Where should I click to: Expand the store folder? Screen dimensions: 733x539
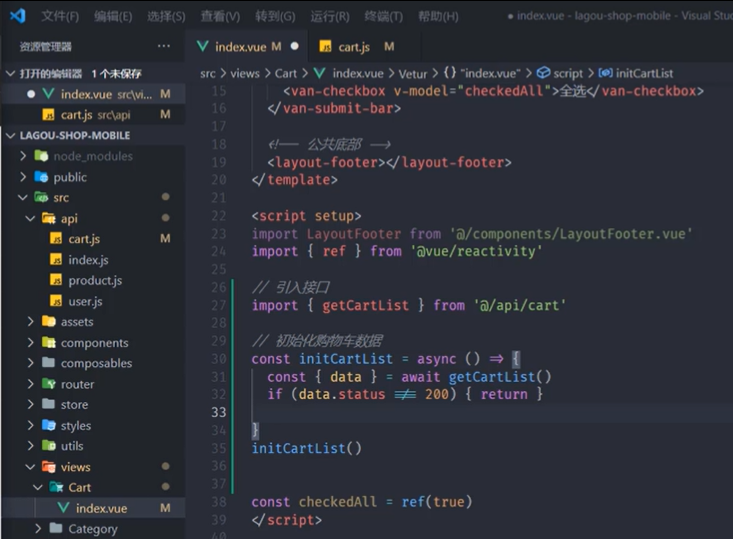[x=93, y=404]
